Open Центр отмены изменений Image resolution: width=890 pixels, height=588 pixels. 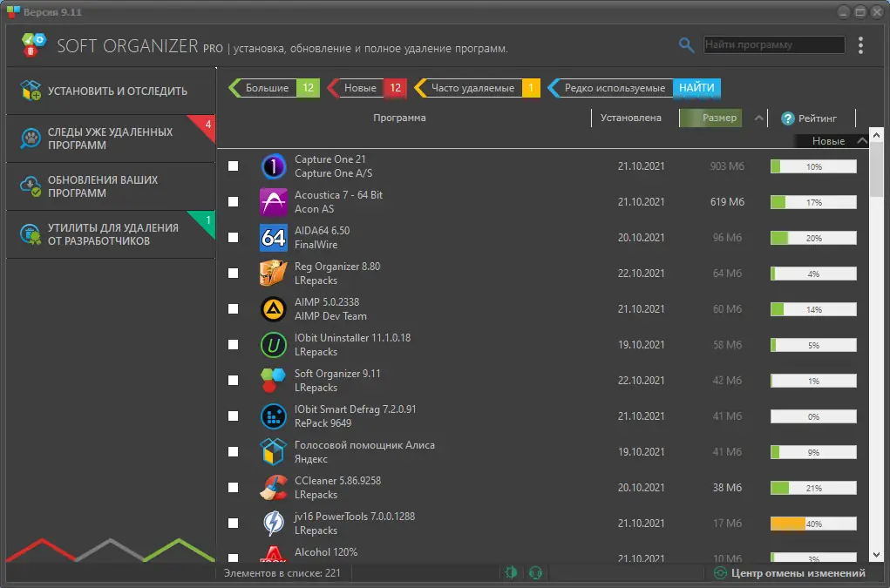(798, 573)
